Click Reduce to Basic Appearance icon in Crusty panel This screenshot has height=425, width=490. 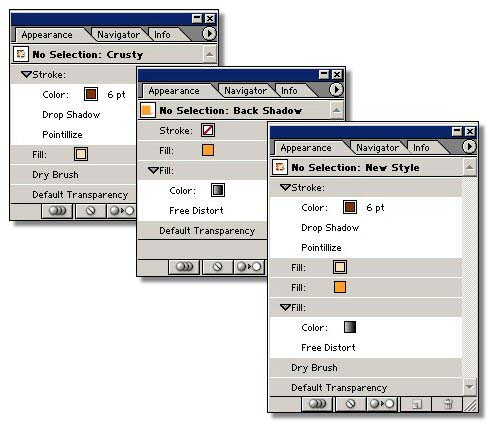tap(122, 211)
